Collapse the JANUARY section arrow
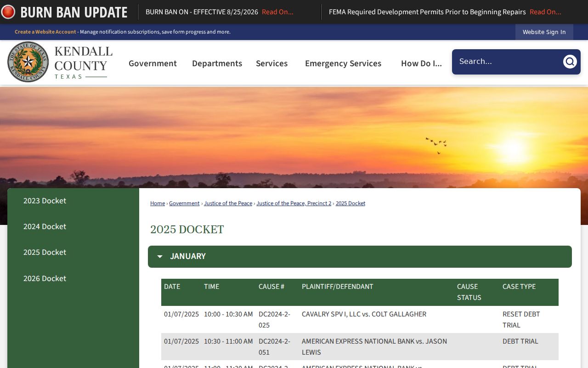588x368 pixels. click(x=160, y=257)
